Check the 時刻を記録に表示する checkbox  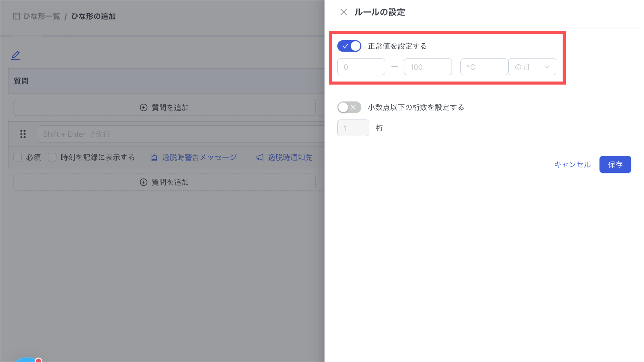tap(52, 157)
